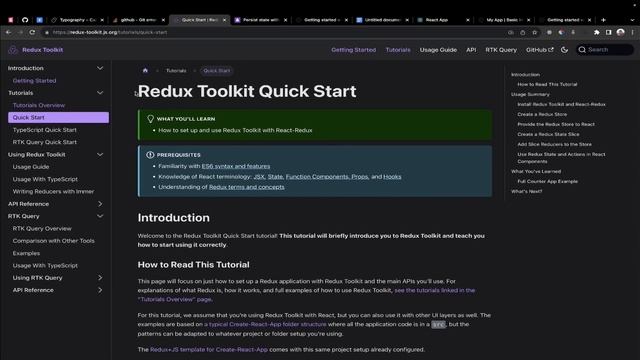This screenshot has width=640, height=360.
Task: Click the site info lock icon
Action: point(47,32)
